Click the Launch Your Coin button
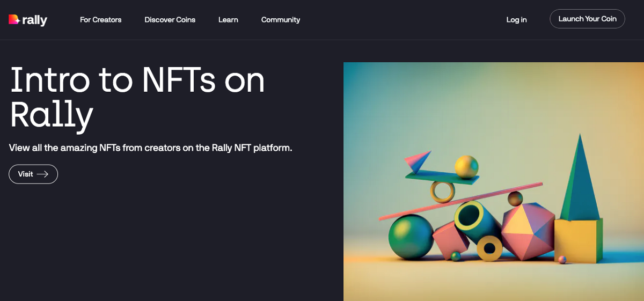Screen dimensions: 644x301 pos(587,19)
